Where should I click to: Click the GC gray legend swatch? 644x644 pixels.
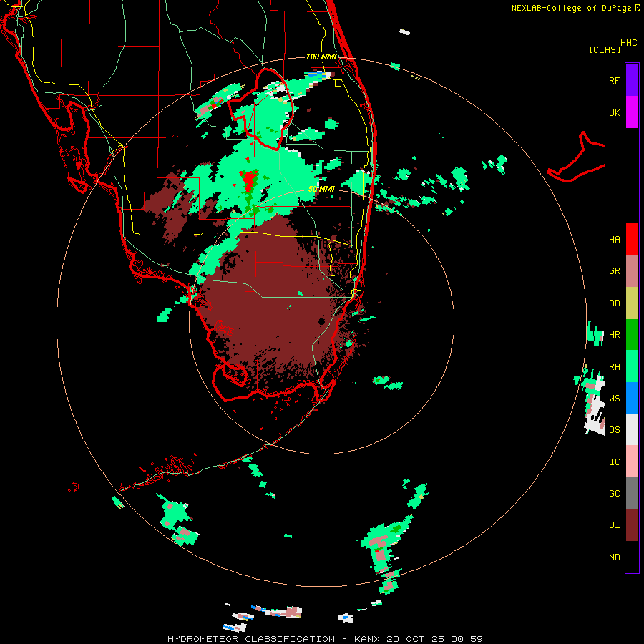click(x=632, y=493)
